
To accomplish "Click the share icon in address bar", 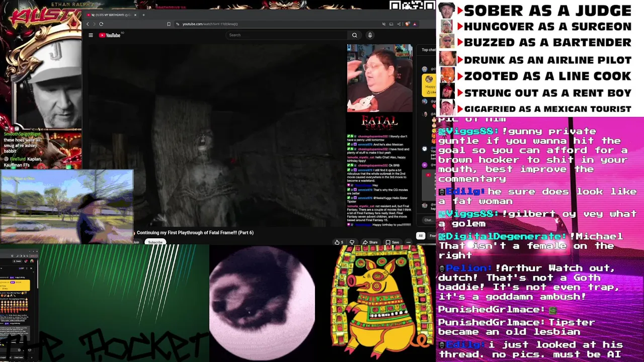I will click(x=399, y=24).
